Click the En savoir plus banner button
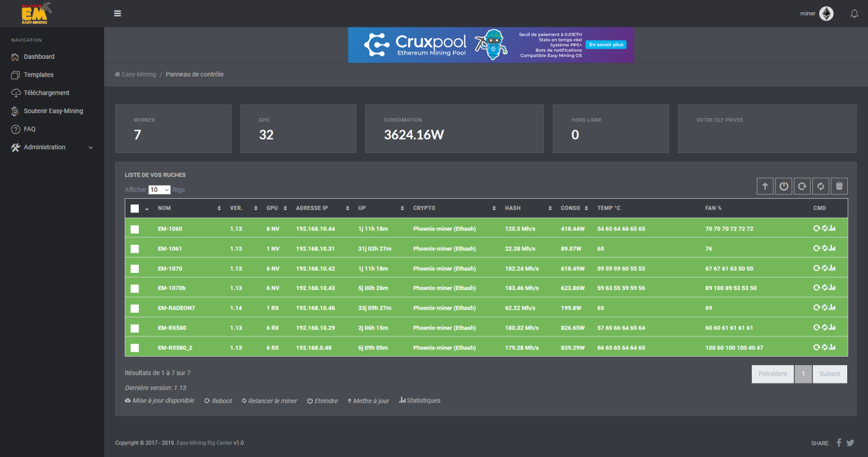Image resolution: width=868 pixels, height=457 pixels. (x=605, y=45)
